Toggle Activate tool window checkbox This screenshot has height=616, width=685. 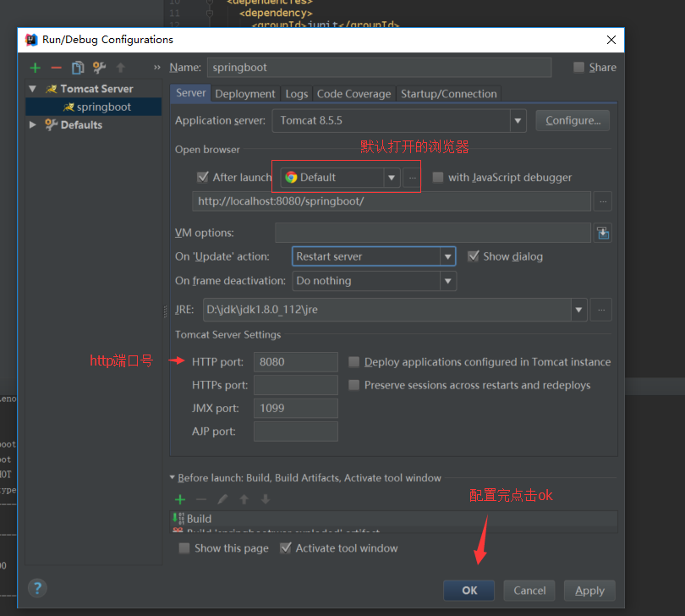(x=285, y=547)
